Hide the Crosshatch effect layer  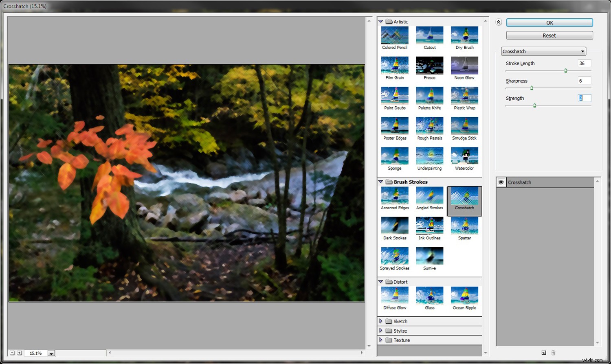(x=501, y=182)
